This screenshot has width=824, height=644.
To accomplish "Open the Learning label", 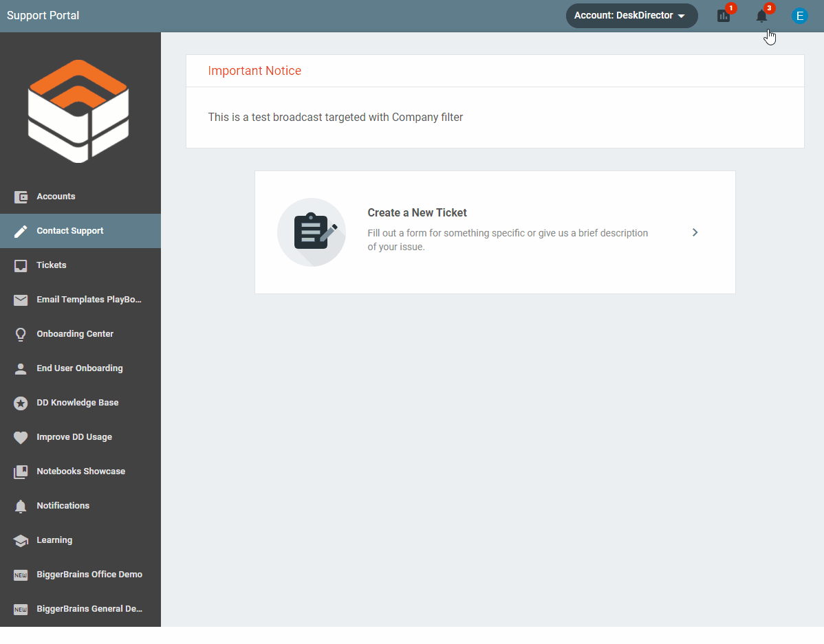I will pos(54,540).
